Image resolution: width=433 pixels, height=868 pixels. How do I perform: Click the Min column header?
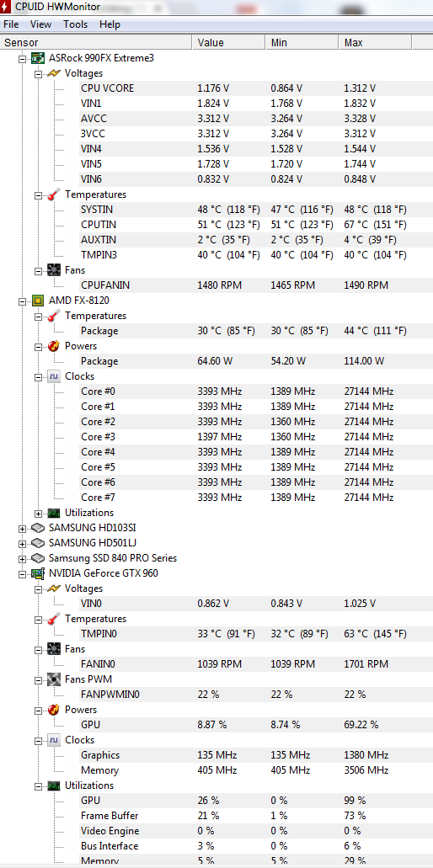302,43
